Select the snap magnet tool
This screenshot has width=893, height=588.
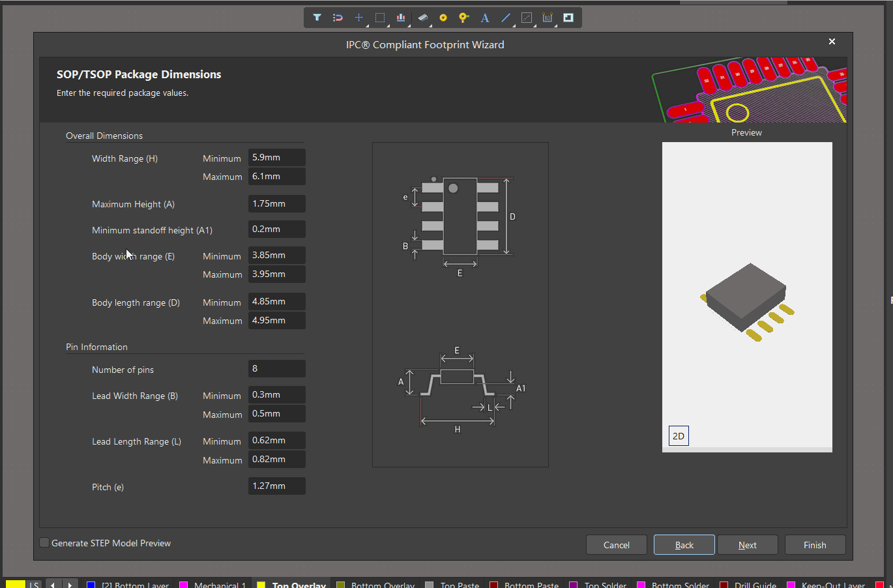(x=338, y=18)
